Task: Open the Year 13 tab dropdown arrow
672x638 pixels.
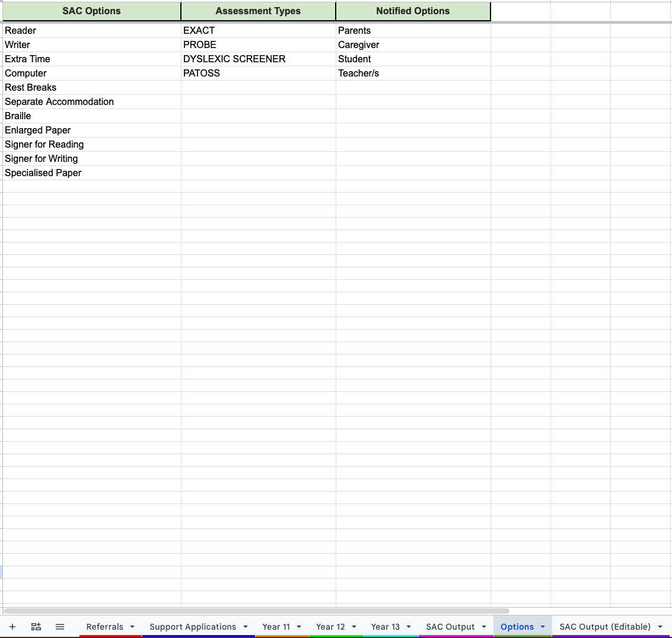Action: [409, 627]
